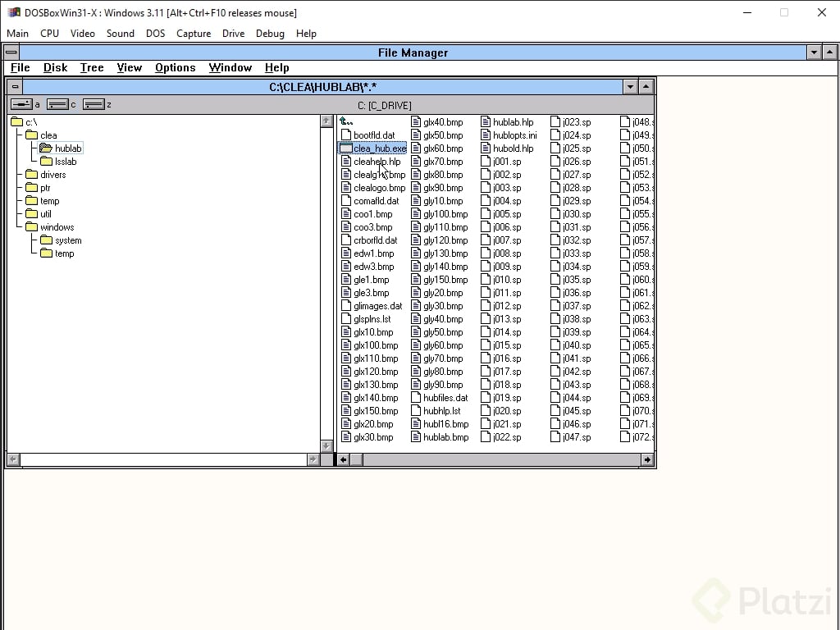Image resolution: width=840 pixels, height=630 pixels.
Task: Click the cleahelp.hlp document icon
Action: (x=346, y=162)
